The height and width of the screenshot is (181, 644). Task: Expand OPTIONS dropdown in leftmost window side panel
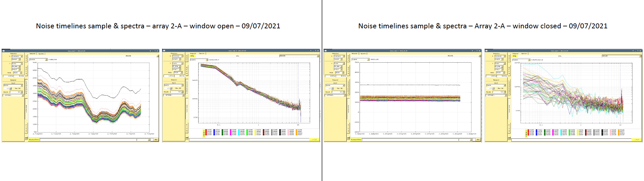pos(13,95)
